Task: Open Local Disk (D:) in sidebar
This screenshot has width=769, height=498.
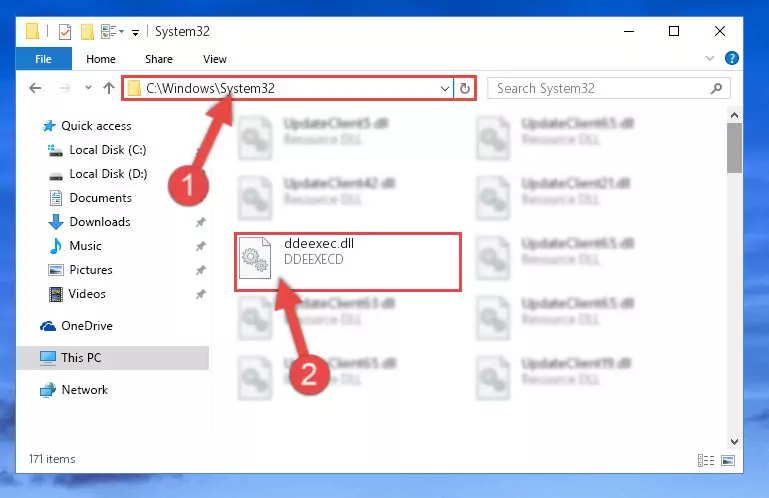Action: (x=108, y=174)
